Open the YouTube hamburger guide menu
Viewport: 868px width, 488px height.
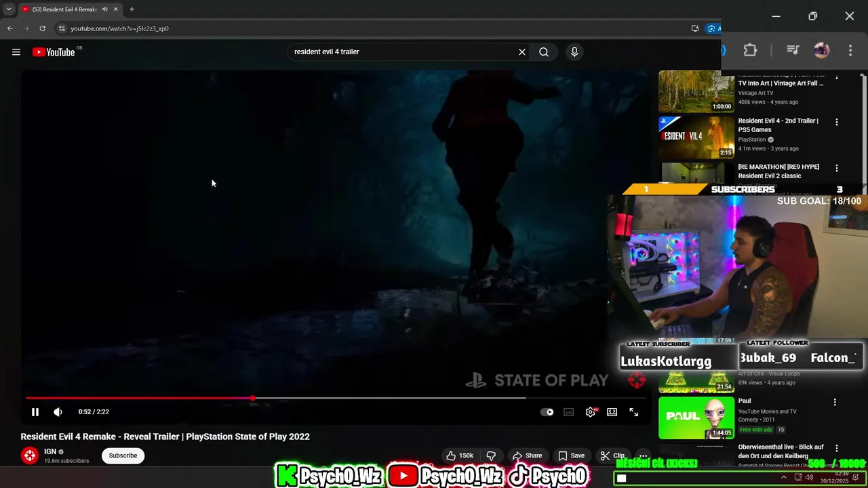tap(16, 52)
